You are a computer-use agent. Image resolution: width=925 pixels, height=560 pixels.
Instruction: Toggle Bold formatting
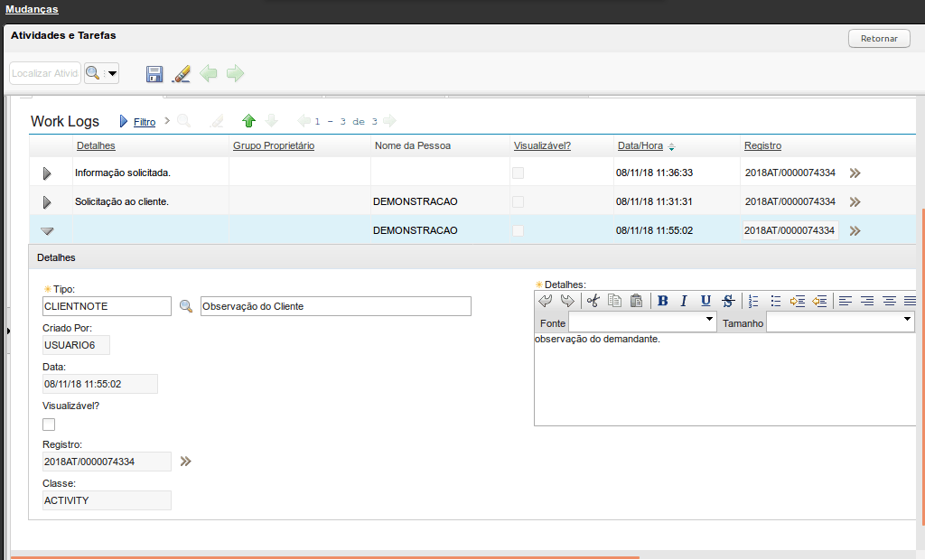click(x=662, y=301)
